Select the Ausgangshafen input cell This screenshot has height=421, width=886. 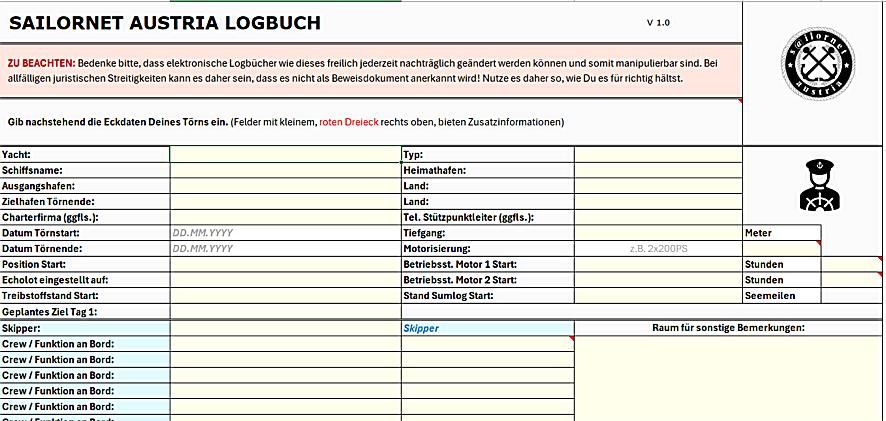click(285, 186)
